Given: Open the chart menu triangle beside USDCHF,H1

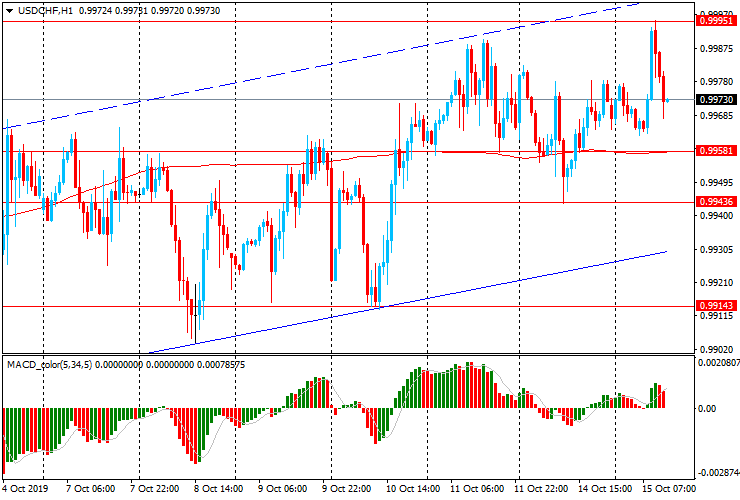Looking at the screenshot, I should pyautogui.click(x=9, y=11).
